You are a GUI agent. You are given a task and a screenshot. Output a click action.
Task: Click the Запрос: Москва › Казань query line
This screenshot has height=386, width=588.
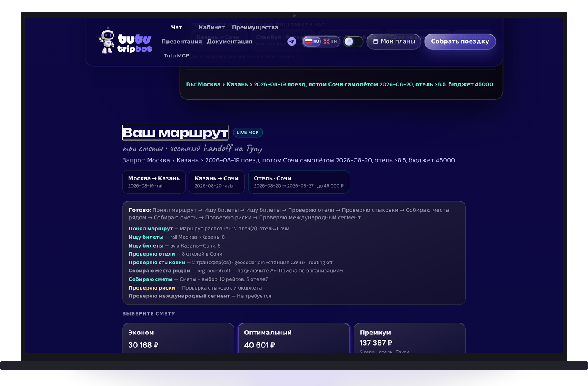289,160
